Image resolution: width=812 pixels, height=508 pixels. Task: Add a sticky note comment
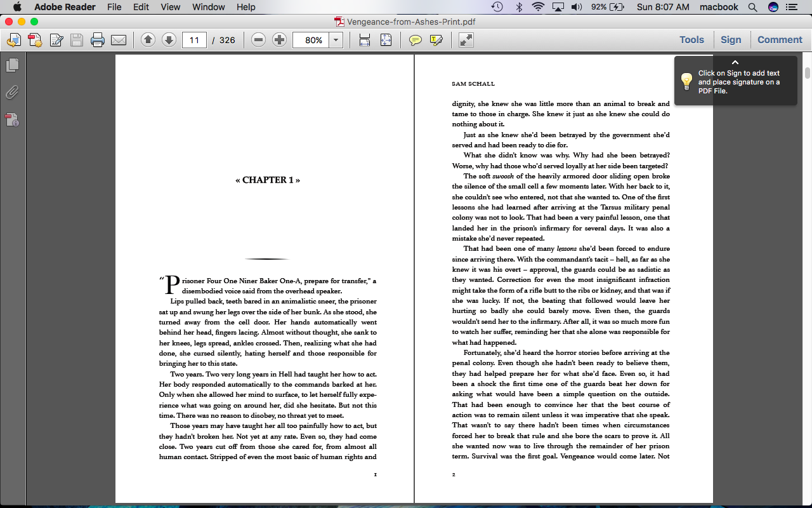click(x=415, y=40)
